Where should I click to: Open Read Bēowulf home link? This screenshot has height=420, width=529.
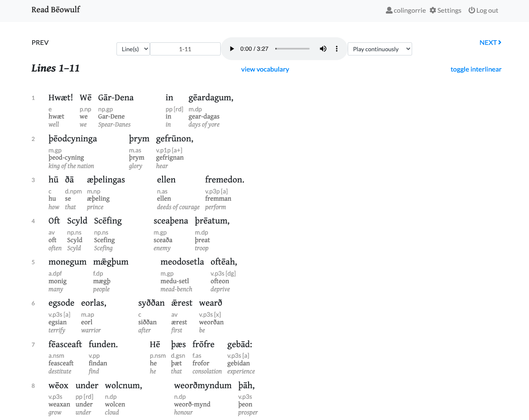55,9
